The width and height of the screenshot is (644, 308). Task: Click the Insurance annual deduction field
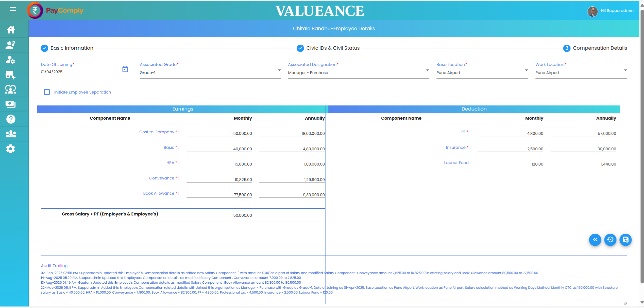(x=583, y=149)
